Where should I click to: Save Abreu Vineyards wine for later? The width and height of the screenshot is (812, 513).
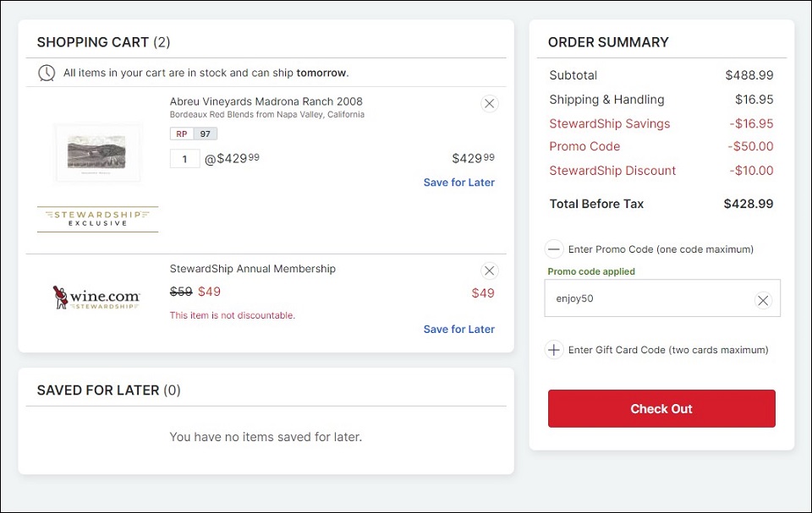tap(458, 183)
